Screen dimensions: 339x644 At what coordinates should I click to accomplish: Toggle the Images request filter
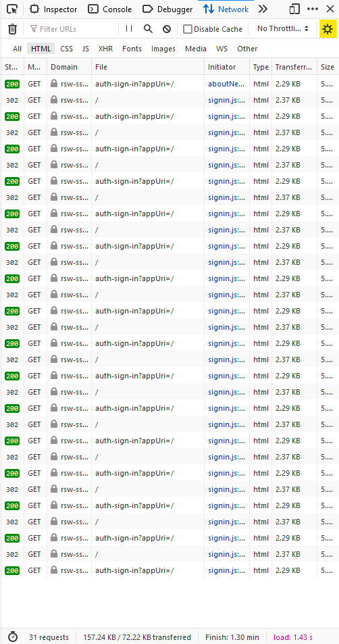(163, 49)
